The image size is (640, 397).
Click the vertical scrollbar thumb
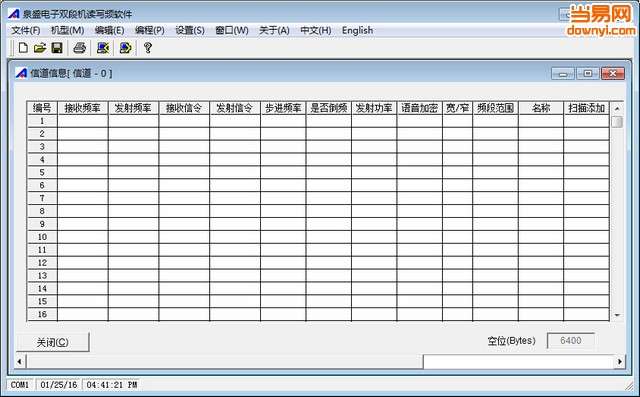(617, 122)
